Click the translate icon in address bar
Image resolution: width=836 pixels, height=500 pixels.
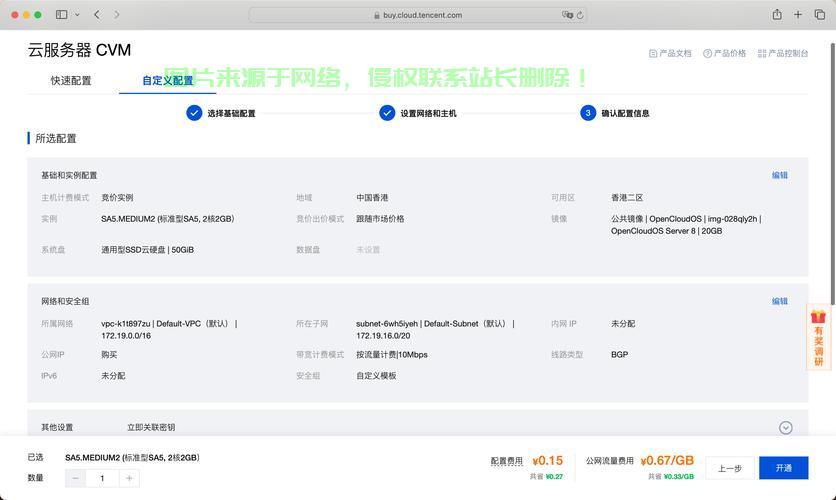pos(567,15)
